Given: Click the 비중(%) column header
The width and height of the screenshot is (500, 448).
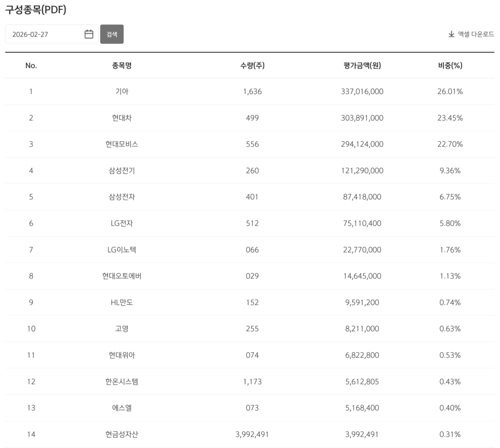Looking at the screenshot, I should tap(450, 65).
